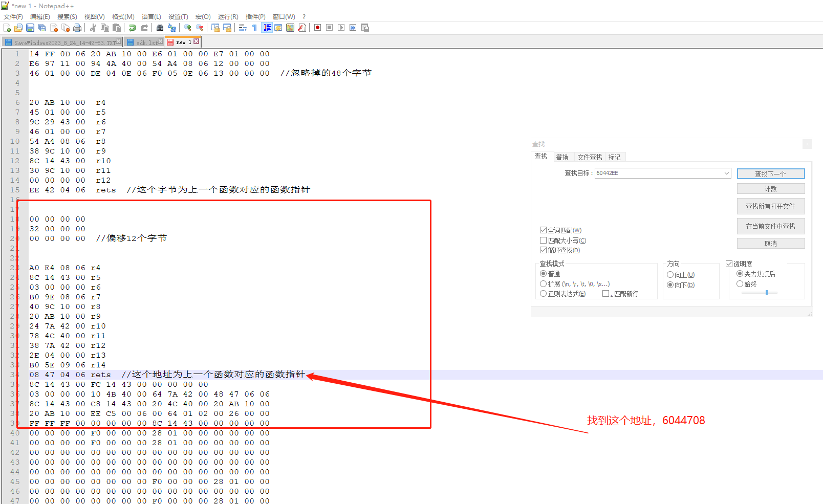The width and height of the screenshot is (823, 504).
Task: Toggle the 透明度 checkbox
Action: 729,264
